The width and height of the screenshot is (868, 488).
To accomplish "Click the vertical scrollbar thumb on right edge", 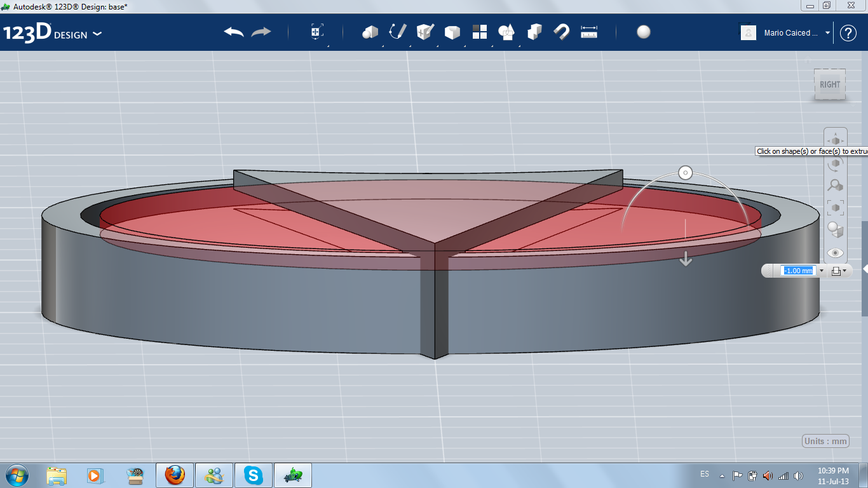I will pos(865,268).
